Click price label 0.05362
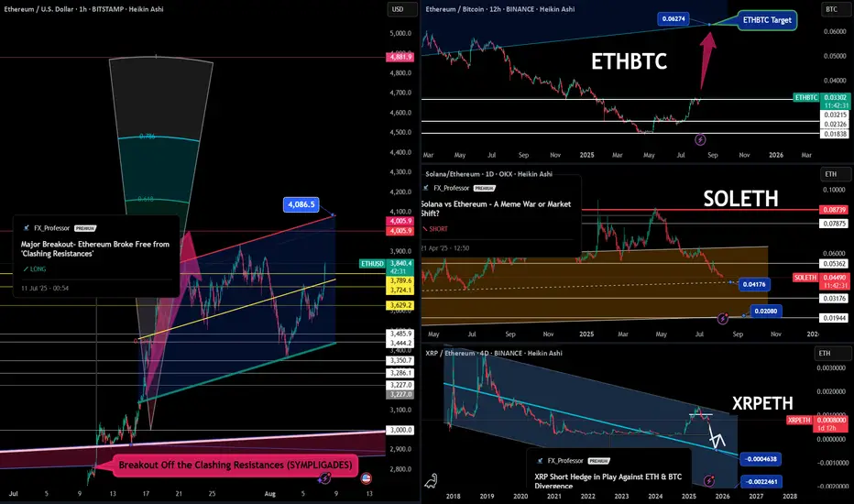Screen dimensions: 854x504 [x=835, y=264]
